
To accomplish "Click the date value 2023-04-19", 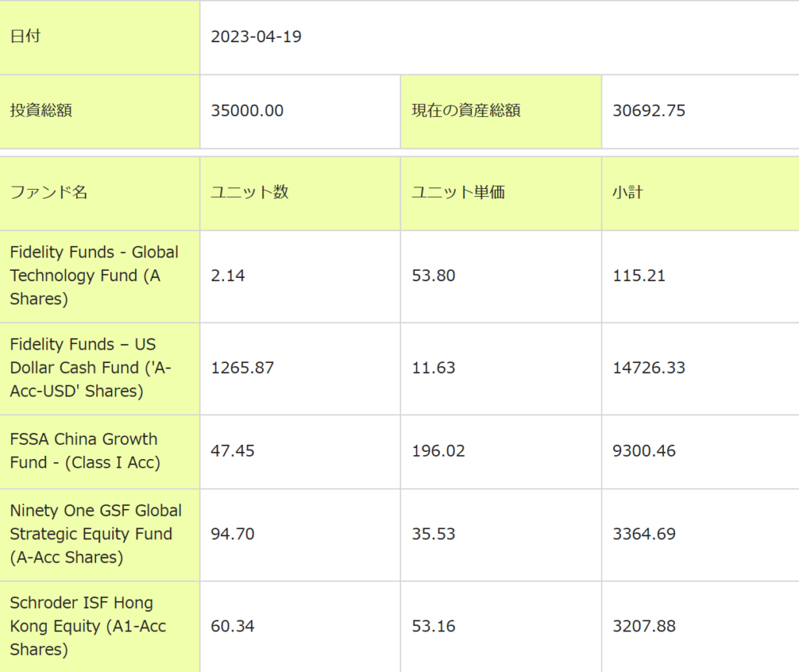I will 256,37.
